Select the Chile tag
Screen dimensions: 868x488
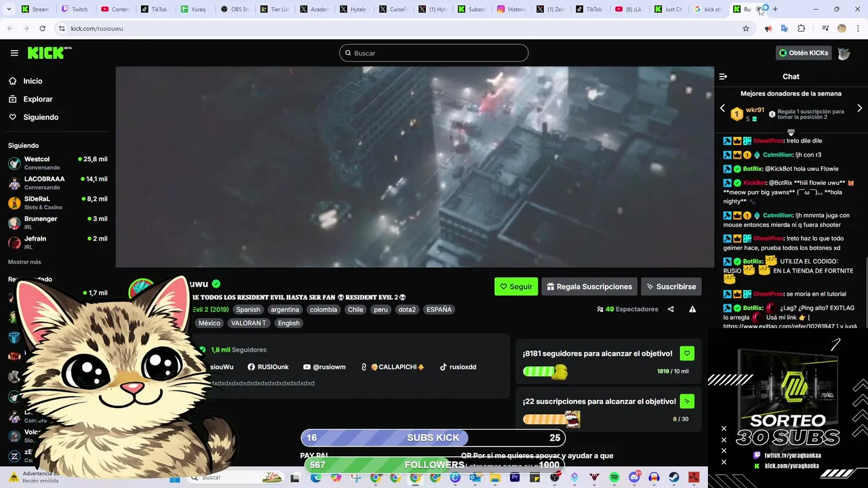pyautogui.click(x=356, y=309)
